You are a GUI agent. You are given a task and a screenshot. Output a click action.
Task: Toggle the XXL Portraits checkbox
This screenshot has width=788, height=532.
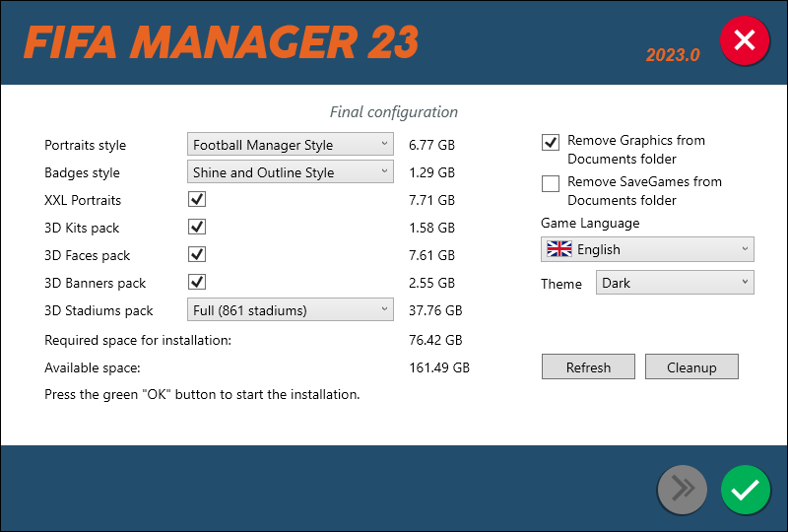tap(197, 200)
